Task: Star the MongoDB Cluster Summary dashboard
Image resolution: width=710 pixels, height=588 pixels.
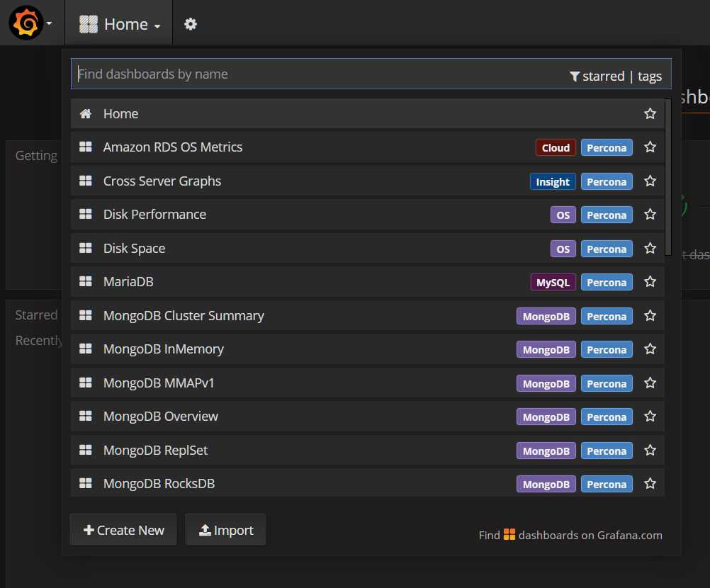Action: click(650, 315)
